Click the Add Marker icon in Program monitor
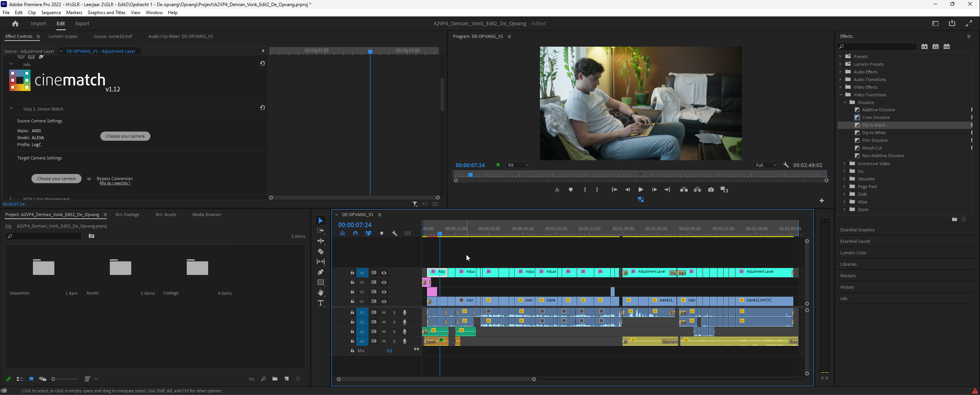 pos(571,190)
